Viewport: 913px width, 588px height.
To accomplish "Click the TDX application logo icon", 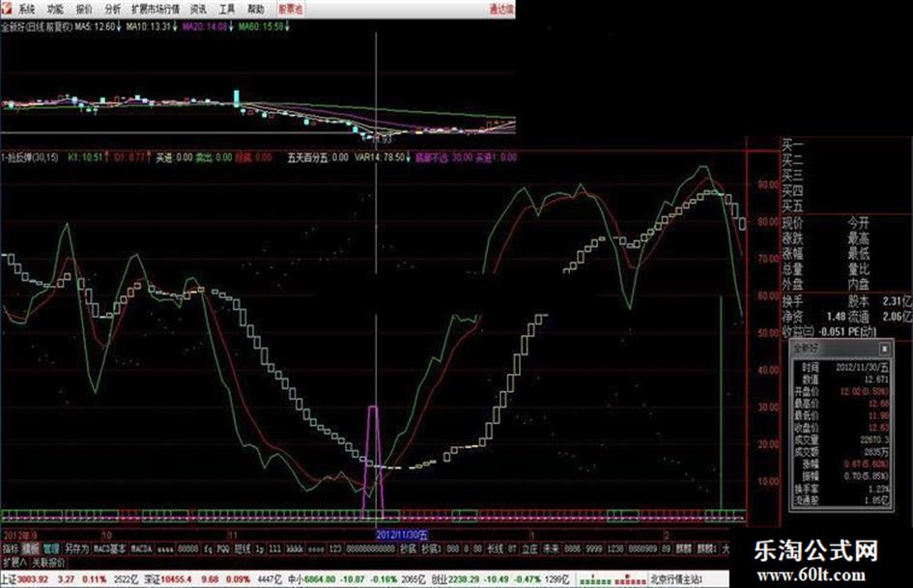I will (x=7, y=8).
